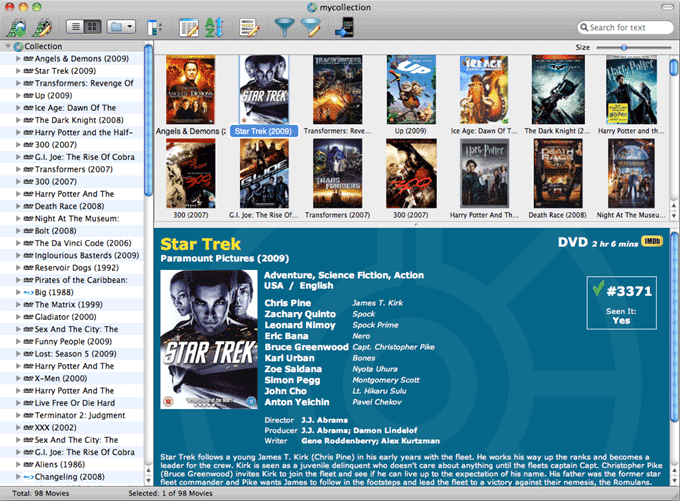Expand The Matrix (1999) tree row
680x501 pixels.
18,305
